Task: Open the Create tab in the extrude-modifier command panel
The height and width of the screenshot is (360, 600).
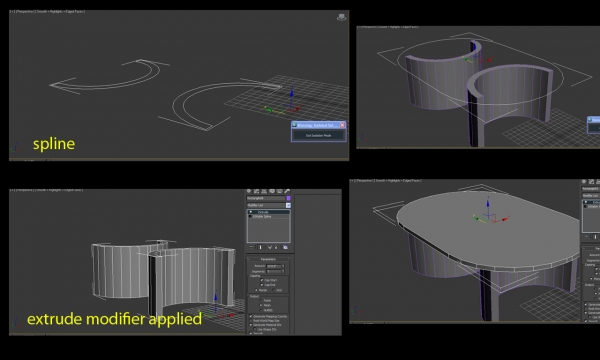Action: (248, 191)
